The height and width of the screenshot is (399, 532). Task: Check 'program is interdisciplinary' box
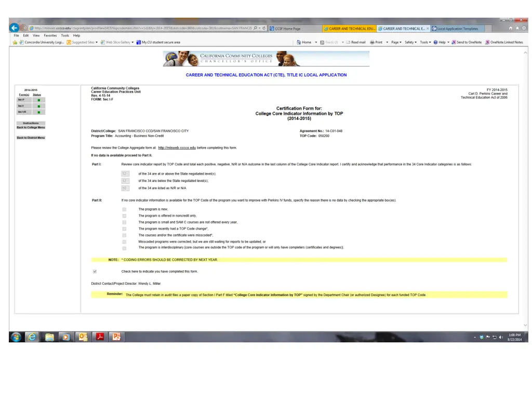click(x=124, y=248)
